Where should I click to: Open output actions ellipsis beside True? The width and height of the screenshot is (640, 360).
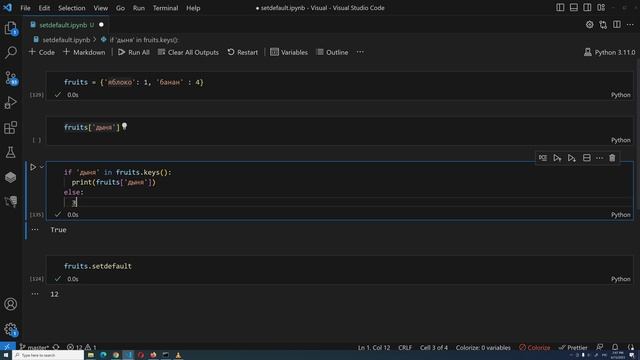point(35,229)
